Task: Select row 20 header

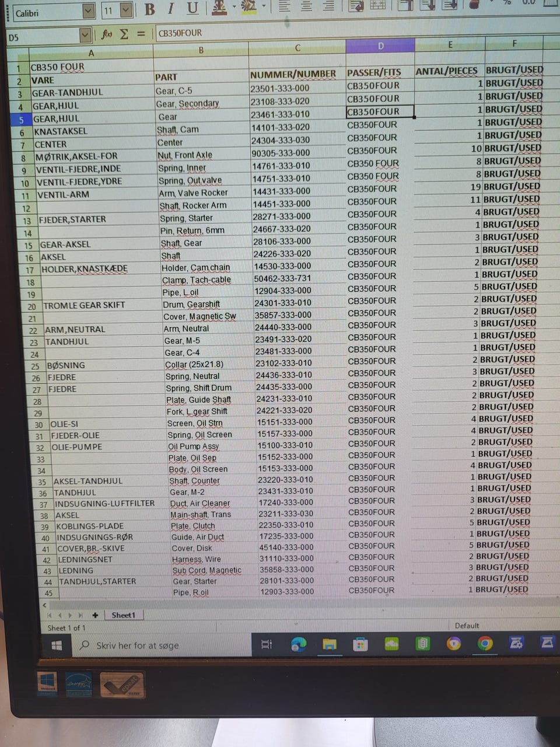Action: (32, 306)
